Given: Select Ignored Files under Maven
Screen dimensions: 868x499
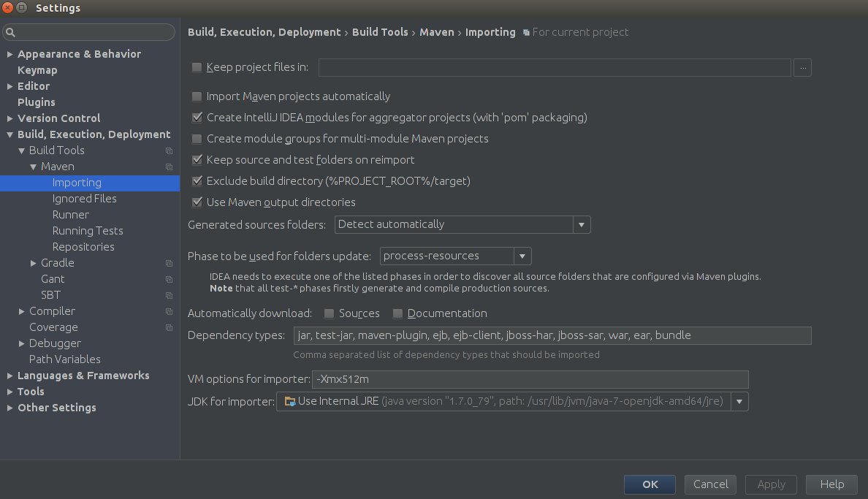Looking at the screenshot, I should [84, 199].
